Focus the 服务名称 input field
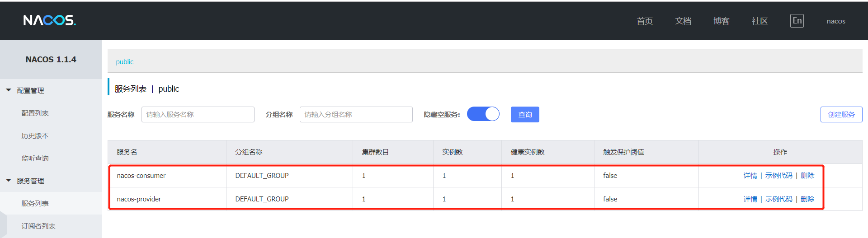868x238 pixels. pyautogui.click(x=198, y=115)
